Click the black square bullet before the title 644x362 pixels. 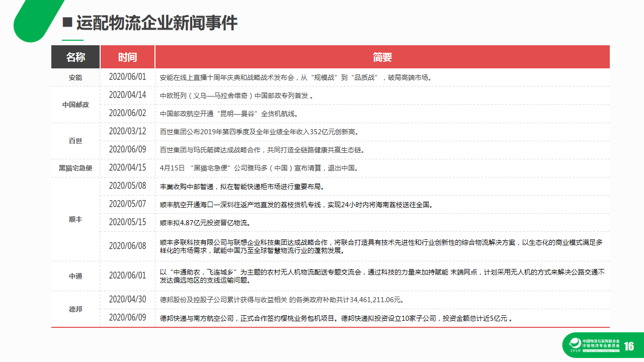pos(67,23)
